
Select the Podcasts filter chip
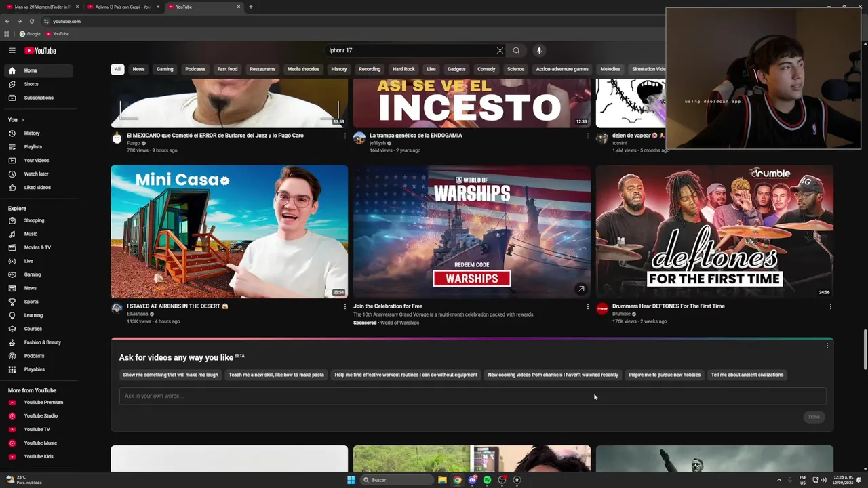pos(195,69)
